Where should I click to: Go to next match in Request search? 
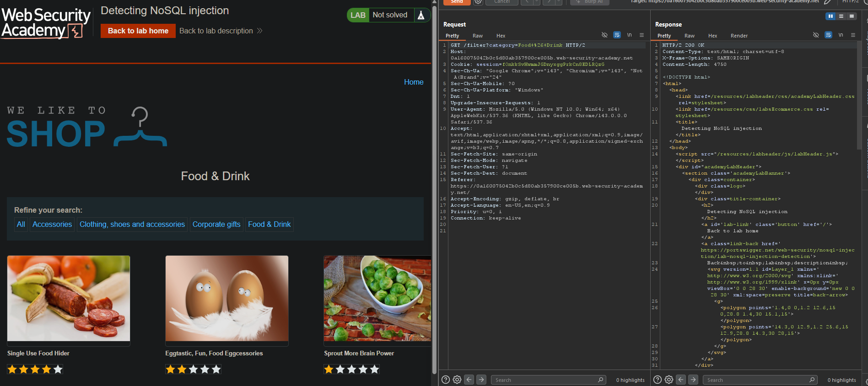481,380
